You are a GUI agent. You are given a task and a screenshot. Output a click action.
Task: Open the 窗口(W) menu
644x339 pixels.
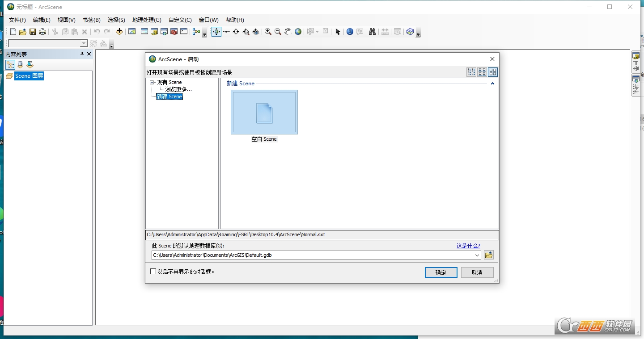pyautogui.click(x=209, y=20)
